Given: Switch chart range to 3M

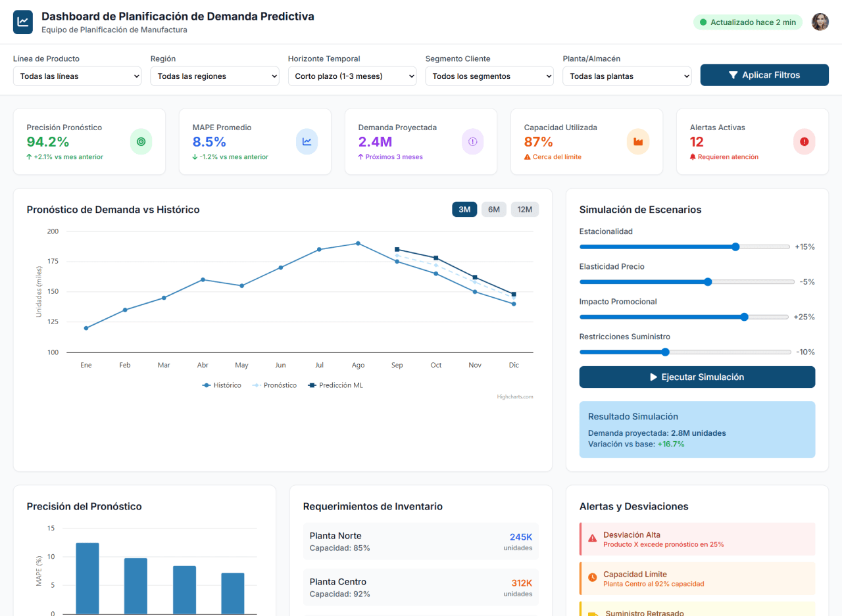Looking at the screenshot, I should click(x=464, y=210).
